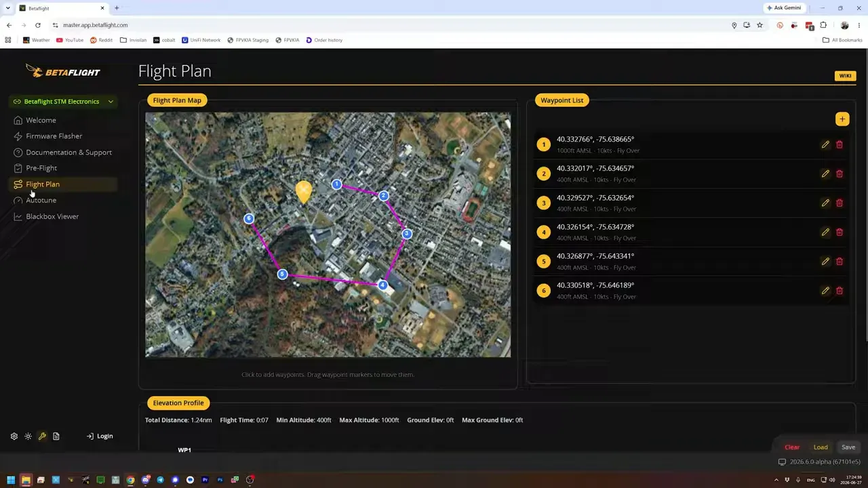Click waypoint marker 2 on the map
868x488 pixels.
tap(384, 196)
